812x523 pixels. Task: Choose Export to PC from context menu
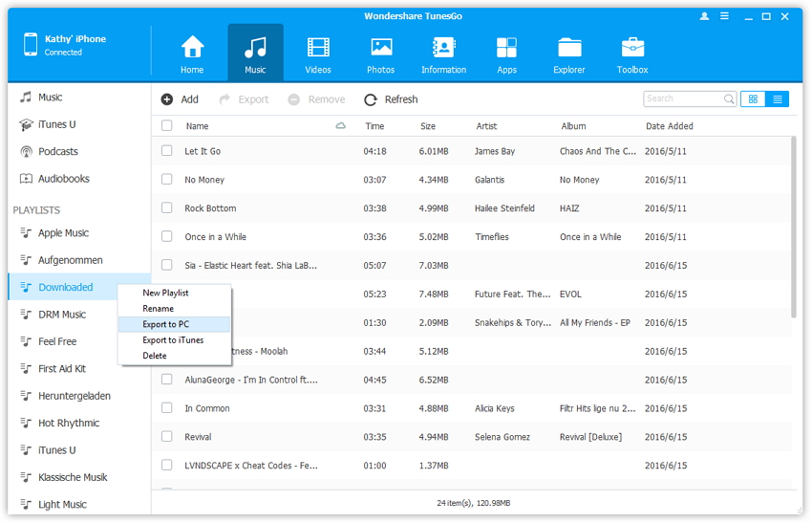click(166, 324)
